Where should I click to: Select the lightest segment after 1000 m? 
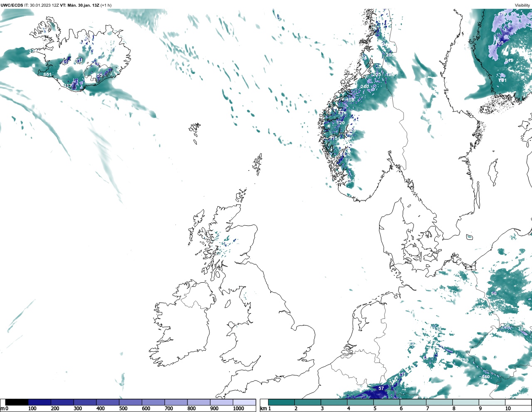(x=244, y=402)
